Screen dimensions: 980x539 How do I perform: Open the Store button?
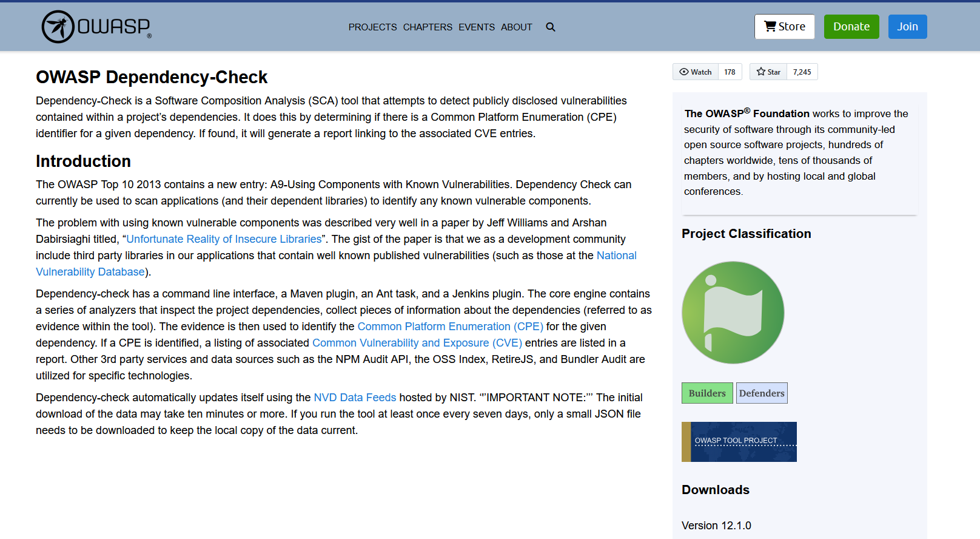[785, 27]
